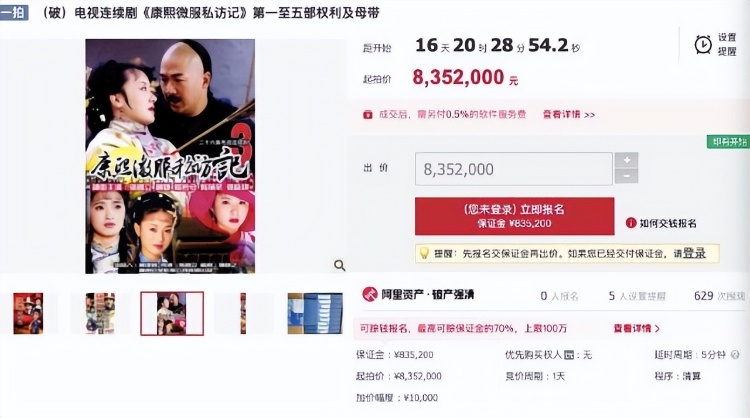Select the second poster thumbnail
The width and height of the screenshot is (750, 418).
pos(100,313)
